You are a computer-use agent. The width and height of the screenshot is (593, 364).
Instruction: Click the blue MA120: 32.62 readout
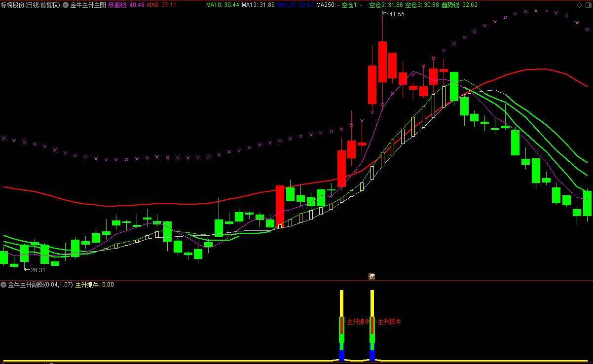[x=295, y=5]
